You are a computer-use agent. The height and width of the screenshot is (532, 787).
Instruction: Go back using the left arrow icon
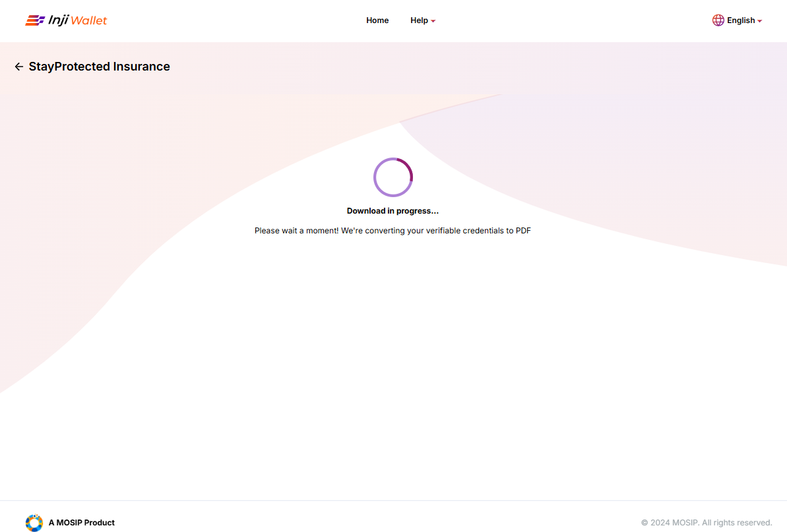pos(18,67)
